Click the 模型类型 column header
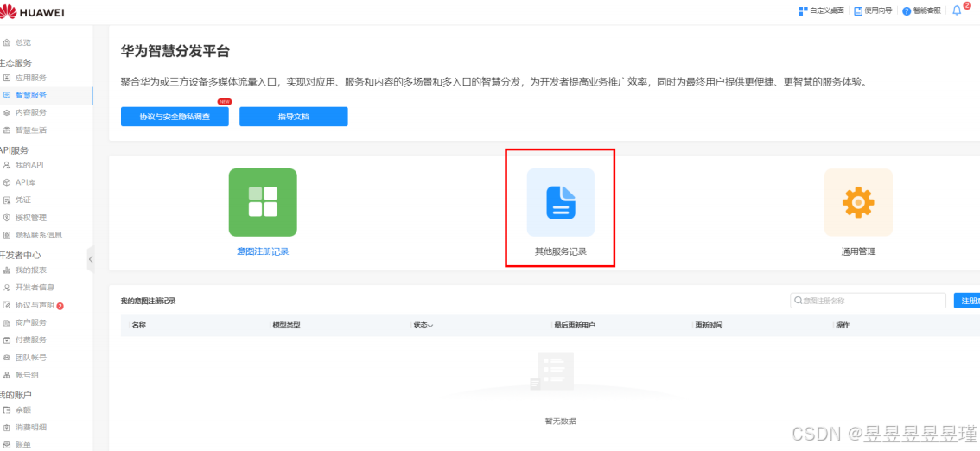The image size is (980, 451). (x=286, y=326)
